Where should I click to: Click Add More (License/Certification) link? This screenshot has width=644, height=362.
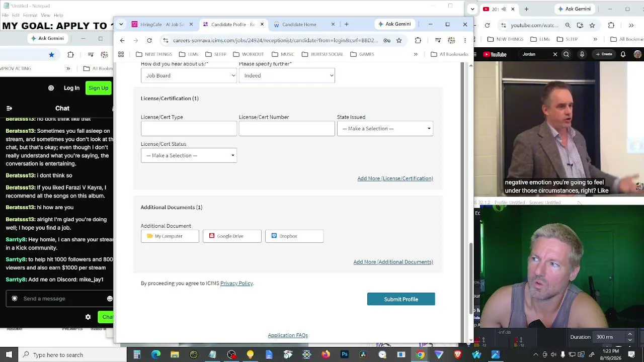tap(395, 178)
